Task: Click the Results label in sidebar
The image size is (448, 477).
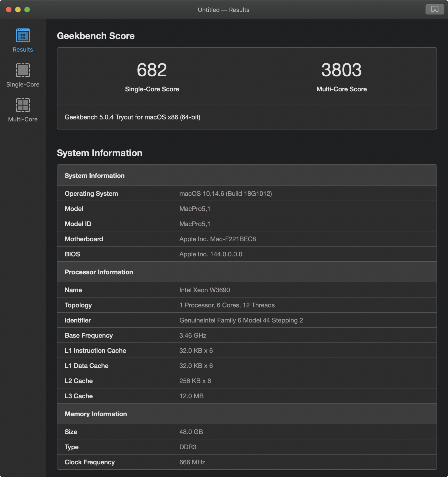Action: tap(23, 49)
